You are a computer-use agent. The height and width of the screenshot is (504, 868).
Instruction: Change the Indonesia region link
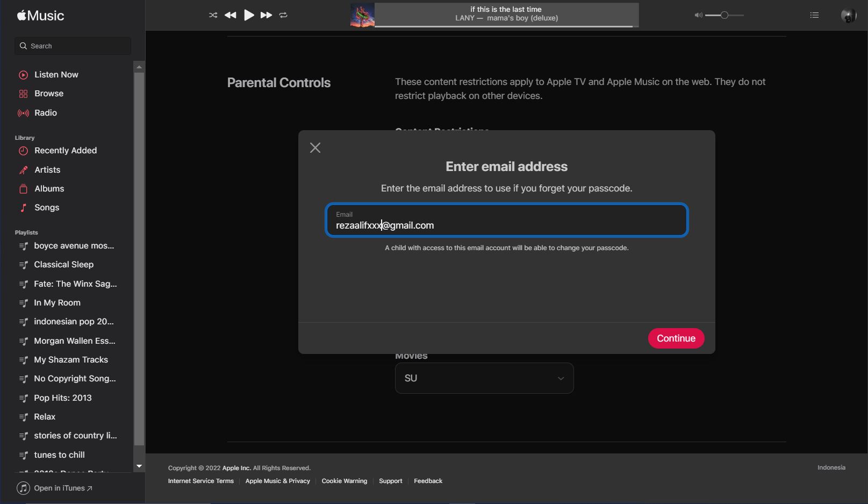point(831,467)
